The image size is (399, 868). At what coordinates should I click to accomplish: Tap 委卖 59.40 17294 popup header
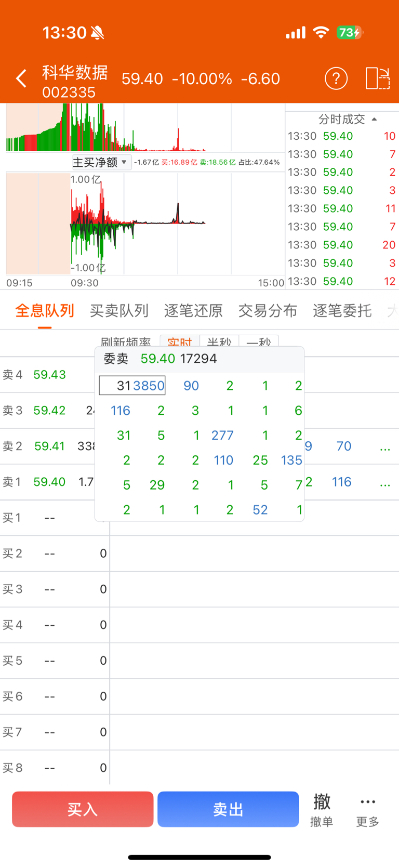199,359
